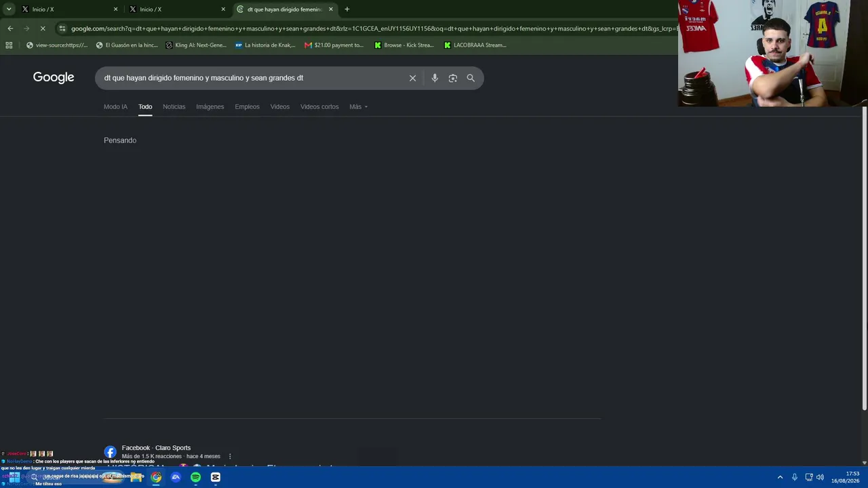Show 'Imágenes' search results

[x=210, y=106]
